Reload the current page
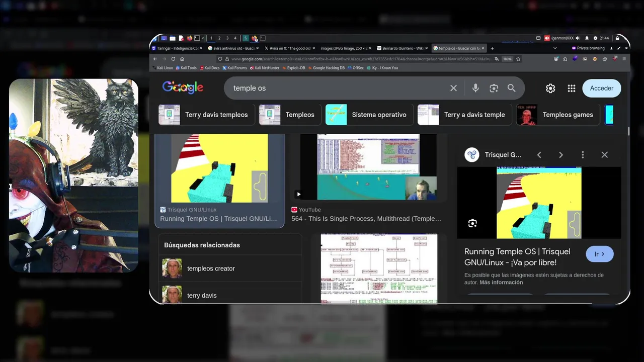 tap(173, 59)
